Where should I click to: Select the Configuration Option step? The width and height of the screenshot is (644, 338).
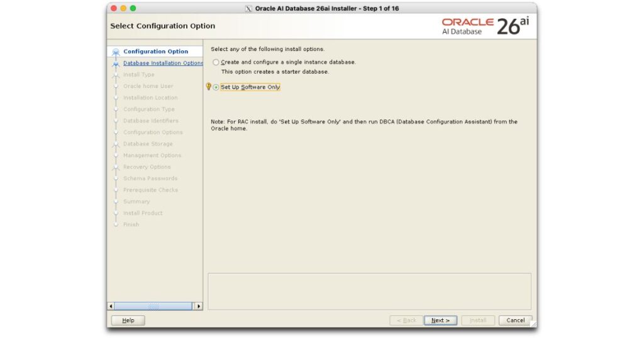[156, 52]
